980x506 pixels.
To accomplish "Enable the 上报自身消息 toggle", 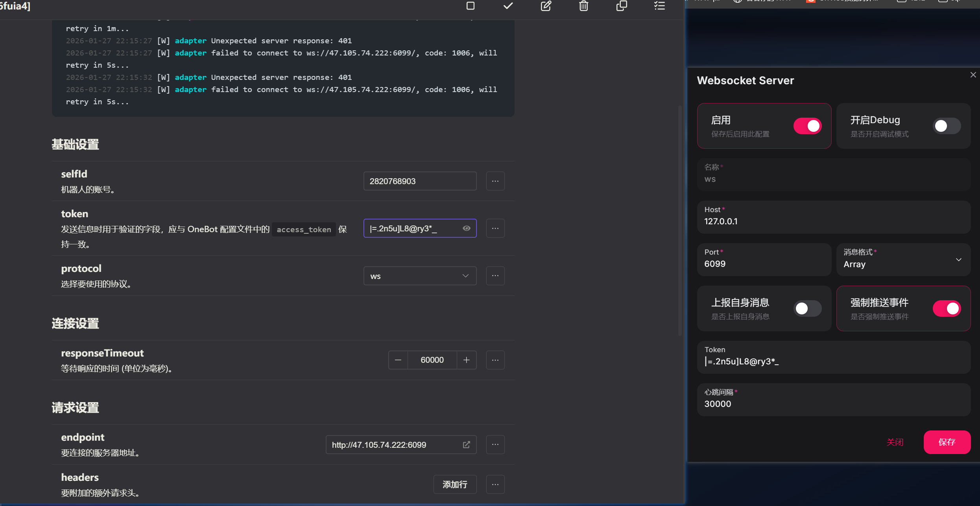I will pos(807,308).
